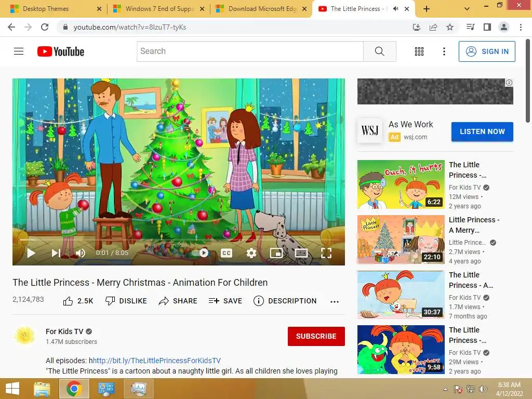Open the taskbar volume speaker icon

[x=483, y=389]
